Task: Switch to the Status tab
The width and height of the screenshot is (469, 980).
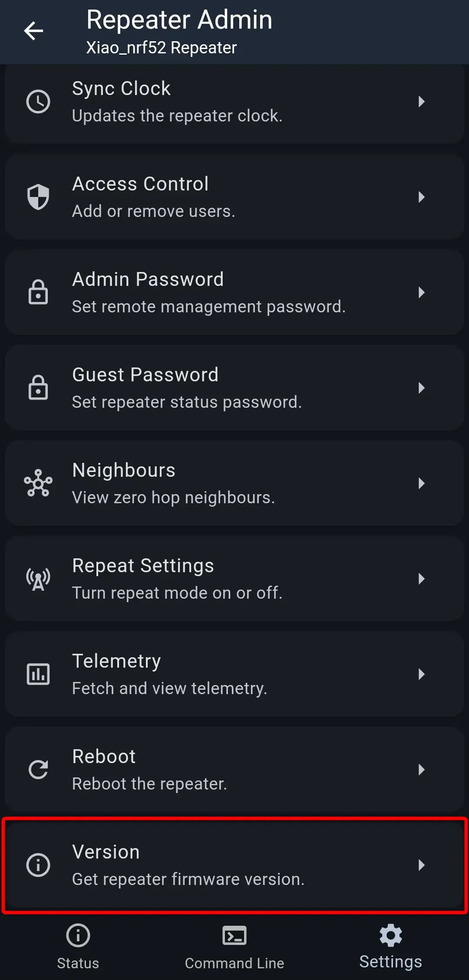Action: pyautogui.click(x=78, y=946)
